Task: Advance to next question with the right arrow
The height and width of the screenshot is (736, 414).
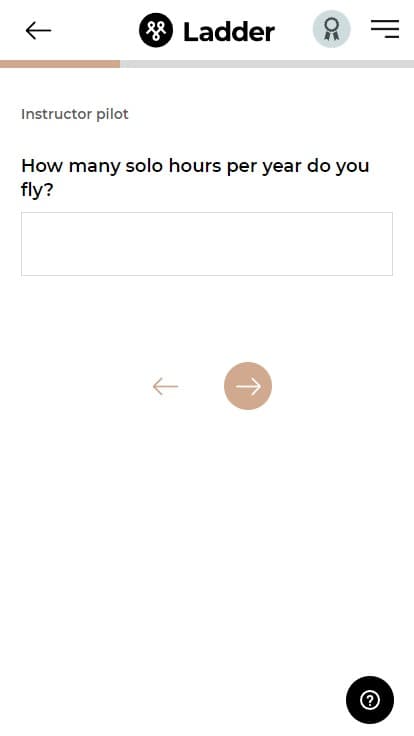Action: pyautogui.click(x=248, y=386)
